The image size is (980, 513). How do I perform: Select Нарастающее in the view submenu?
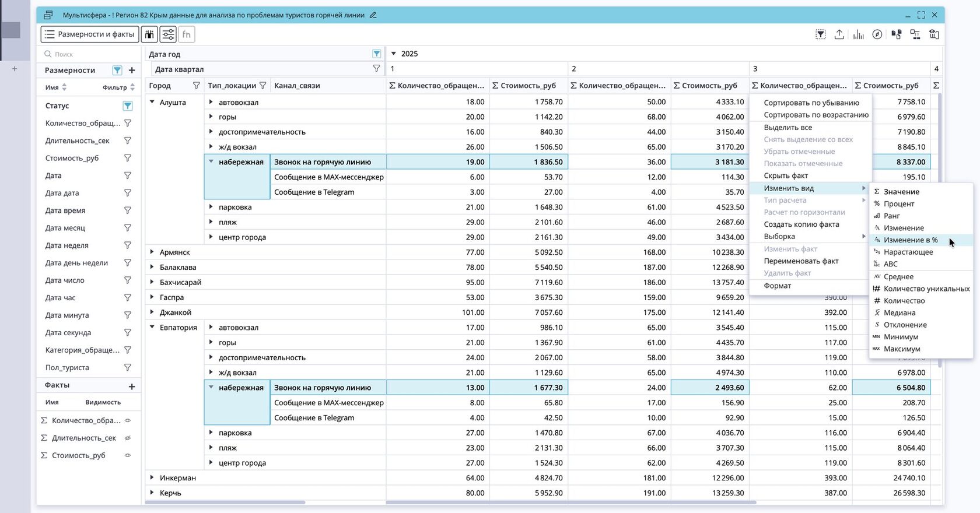coord(921,252)
